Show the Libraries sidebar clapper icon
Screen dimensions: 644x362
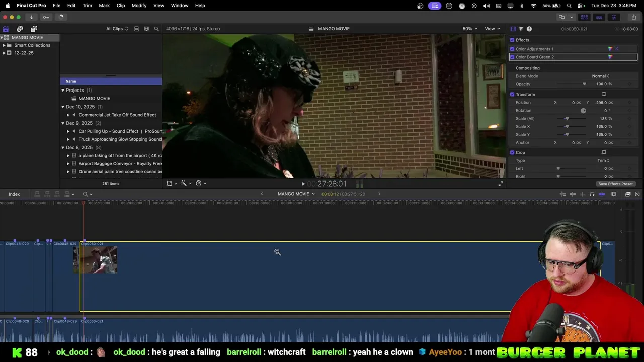tap(6, 29)
